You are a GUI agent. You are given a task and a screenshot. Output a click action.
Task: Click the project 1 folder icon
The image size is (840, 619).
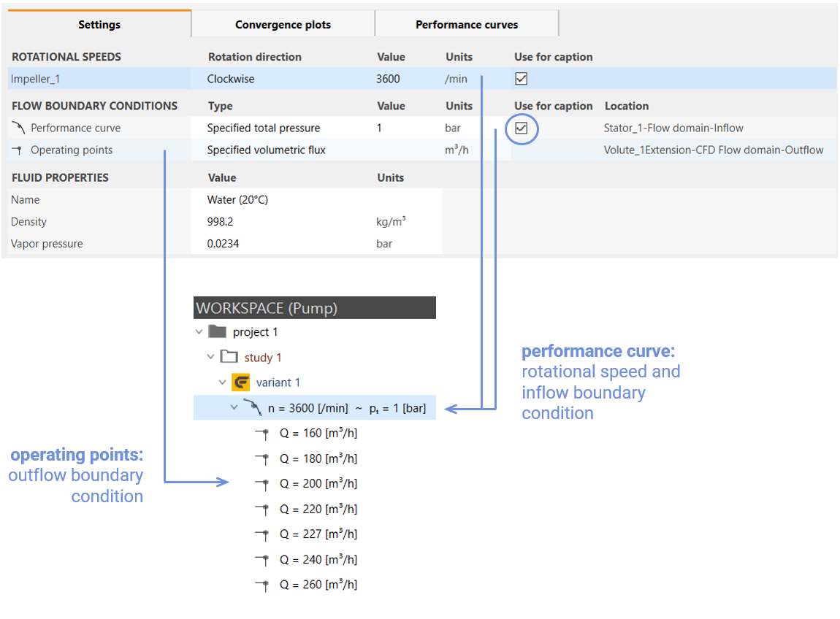(217, 331)
